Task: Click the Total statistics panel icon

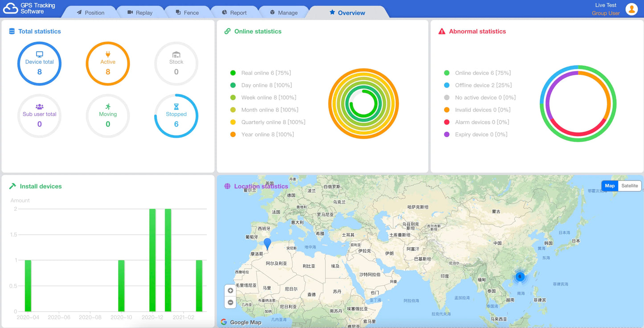Action: 12,31
